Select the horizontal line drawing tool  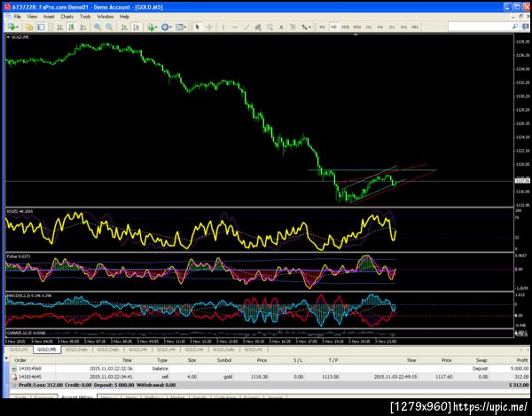click(235, 27)
